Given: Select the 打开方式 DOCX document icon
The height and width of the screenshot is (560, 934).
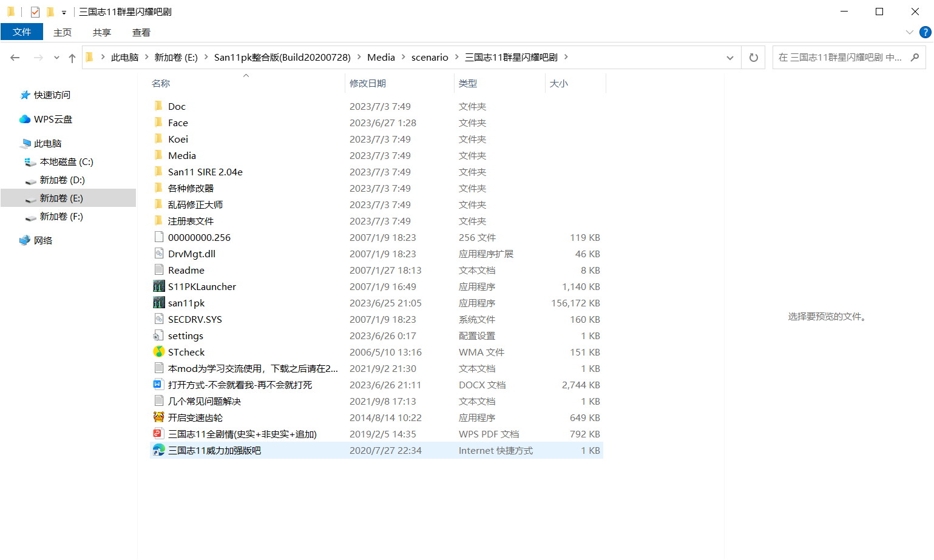Looking at the screenshot, I should pyautogui.click(x=159, y=385).
